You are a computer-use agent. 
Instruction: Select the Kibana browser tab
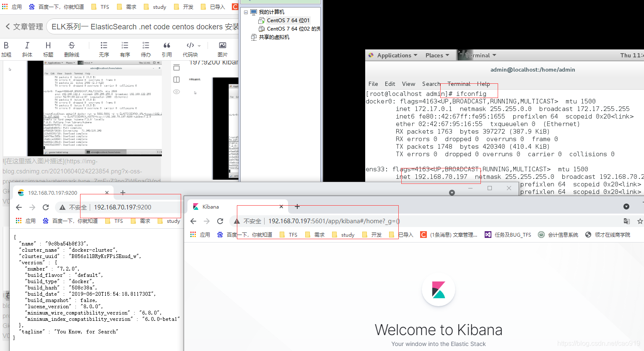pos(237,206)
